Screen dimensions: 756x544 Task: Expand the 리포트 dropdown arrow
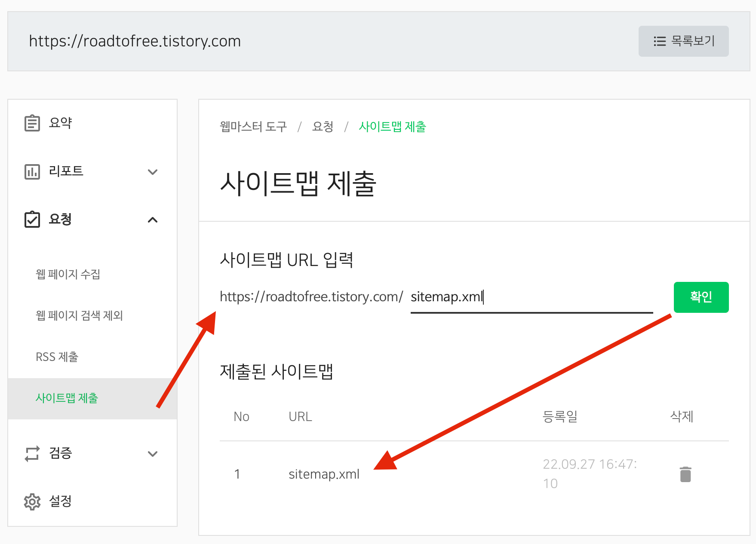153,172
